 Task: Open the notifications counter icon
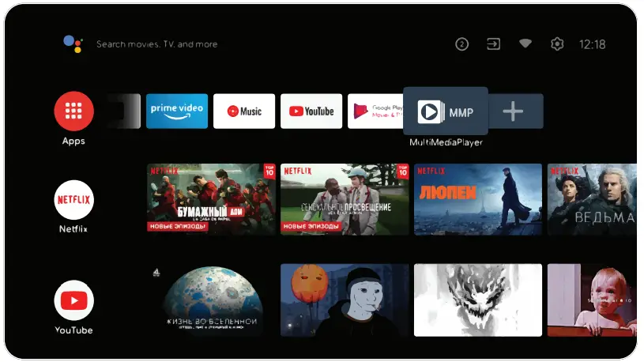461,44
